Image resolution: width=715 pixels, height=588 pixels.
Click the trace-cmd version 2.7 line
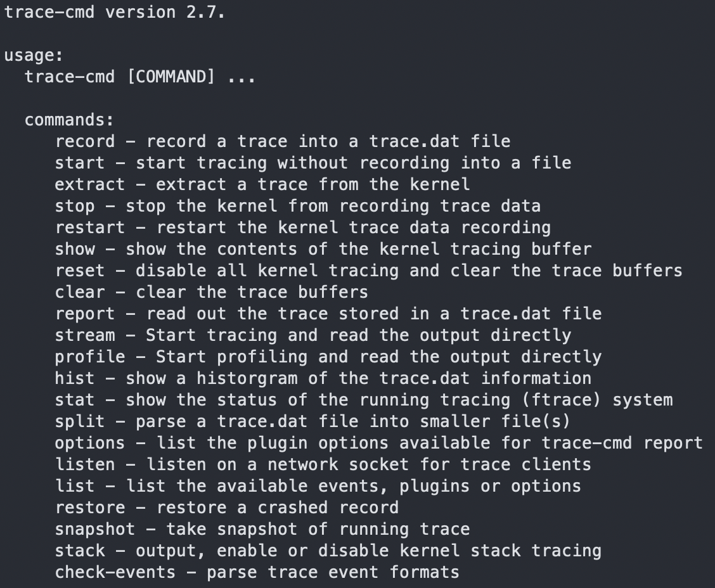point(114,12)
